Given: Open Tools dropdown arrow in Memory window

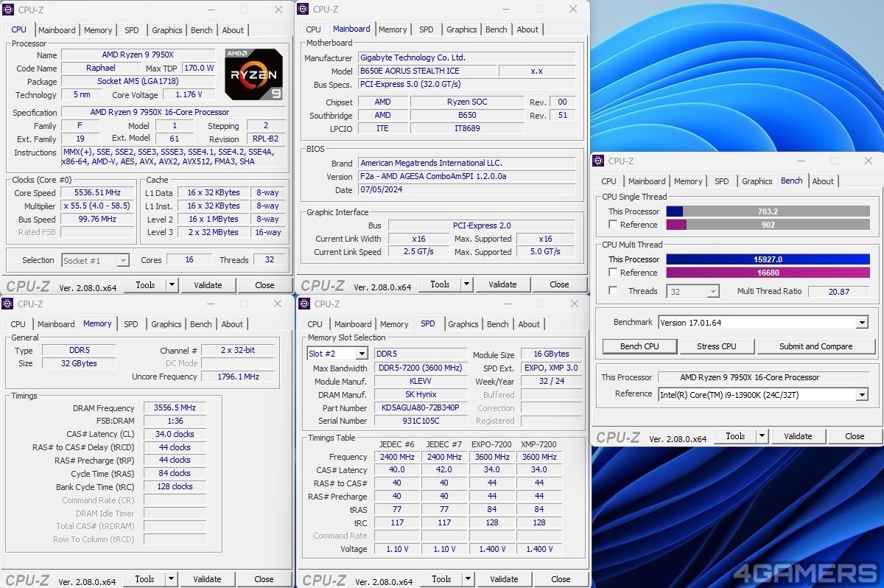Looking at the screenshot, I should (171, 579).
